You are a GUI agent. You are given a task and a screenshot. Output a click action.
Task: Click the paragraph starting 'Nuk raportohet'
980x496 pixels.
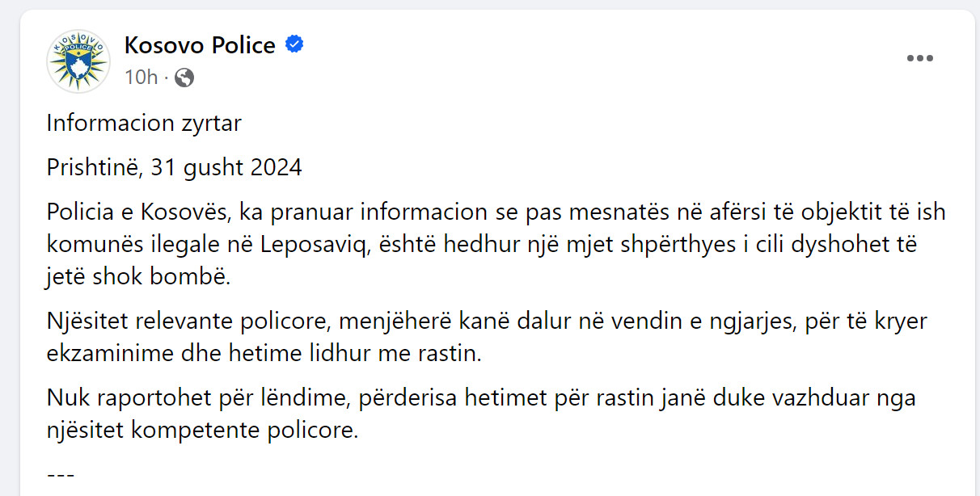click(x=481, y=414)
